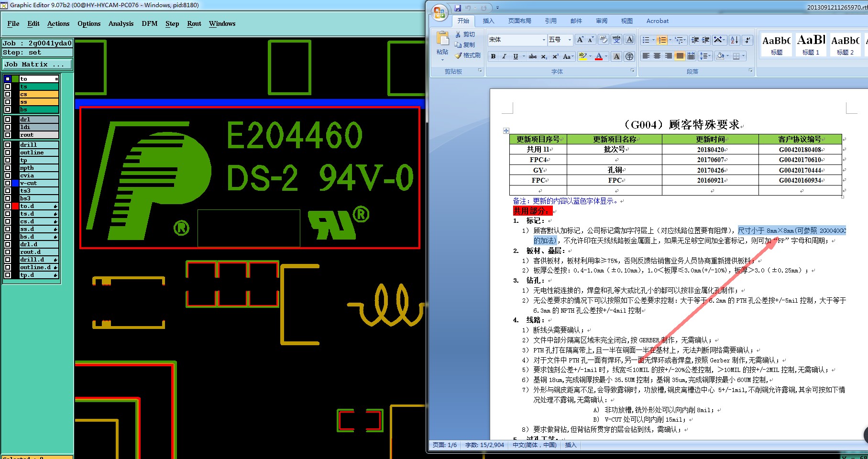Click the Paste clipboard icon
868x459 pixels.
tap(442, 38)
